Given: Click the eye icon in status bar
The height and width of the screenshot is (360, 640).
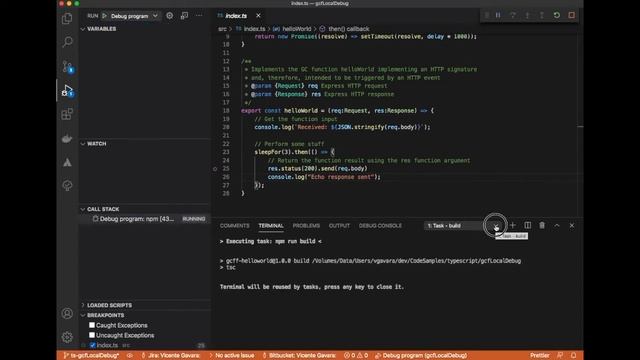Looking at the screenshot, I should point(130,355).
